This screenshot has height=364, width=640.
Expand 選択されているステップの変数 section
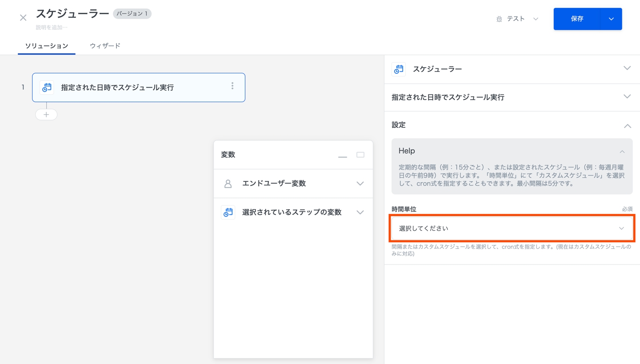[360, 213]
